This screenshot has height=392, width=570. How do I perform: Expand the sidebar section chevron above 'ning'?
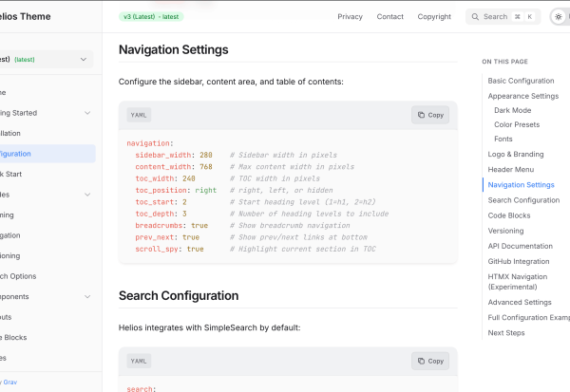(x=87, y=195)
